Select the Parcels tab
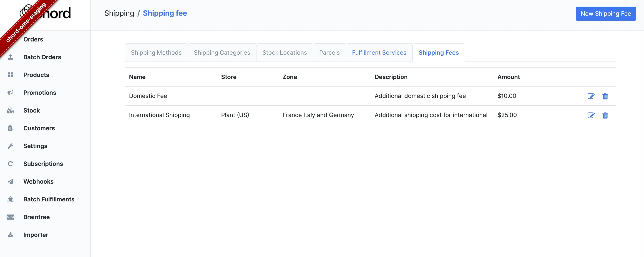The image size is (644, 257). [x=329, y=53]
